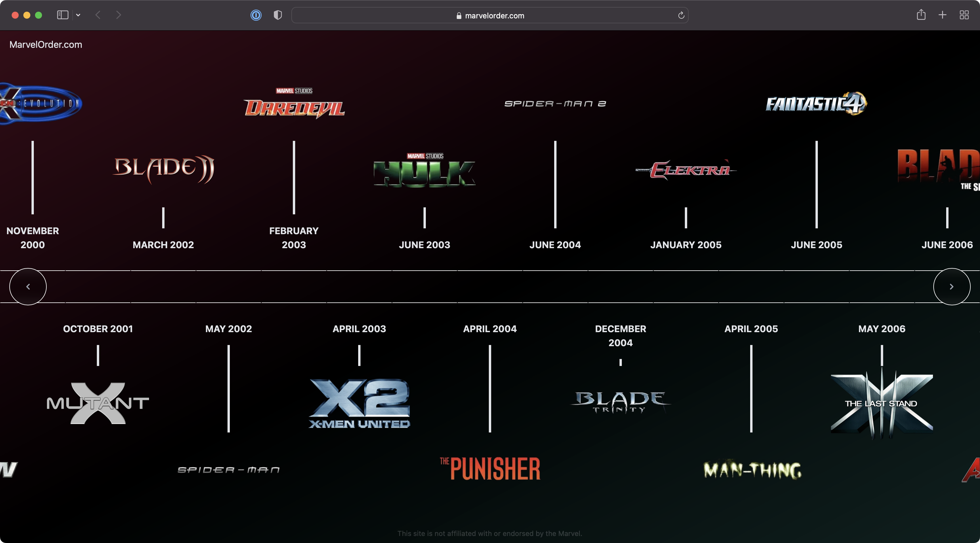Toggle the Safari sidebar button
Viewport: 980px width, 543px height.
62,15
